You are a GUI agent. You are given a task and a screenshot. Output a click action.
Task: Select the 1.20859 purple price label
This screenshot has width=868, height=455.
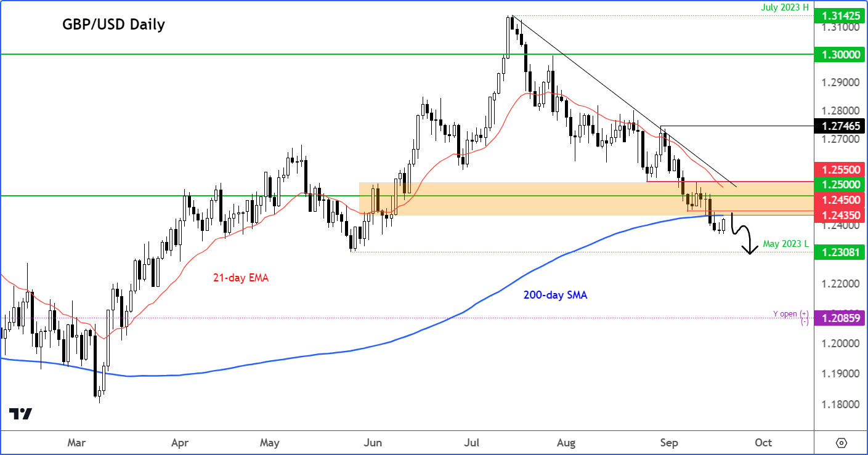(x=840, y=318)
